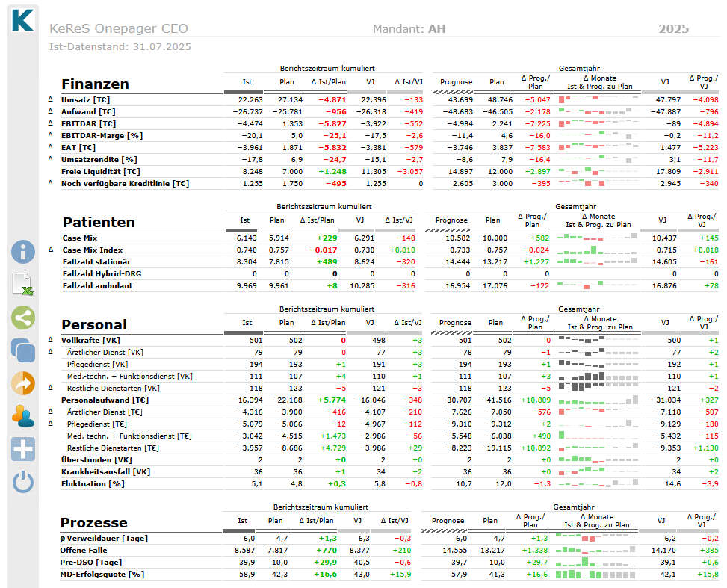Click the Personalaufwand [T€] row label
This screenshot has height=588, width=727.
pyautogui.click(x=105, y=400)
